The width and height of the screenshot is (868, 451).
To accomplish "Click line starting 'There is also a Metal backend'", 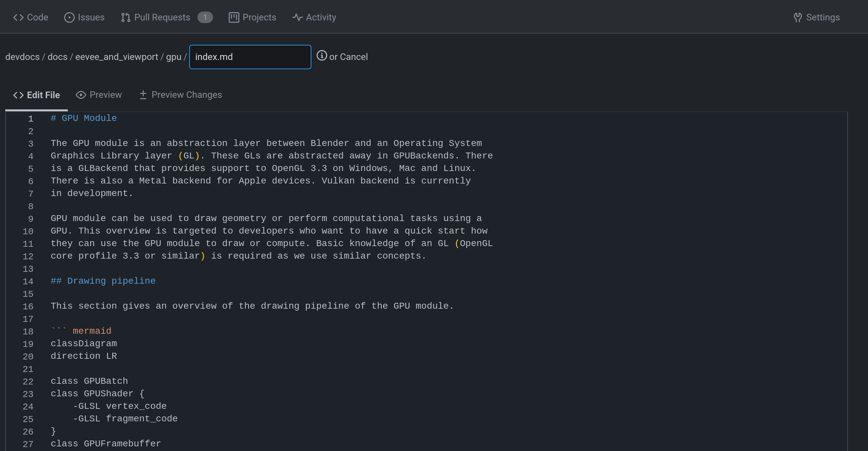I will pos(261,181).
